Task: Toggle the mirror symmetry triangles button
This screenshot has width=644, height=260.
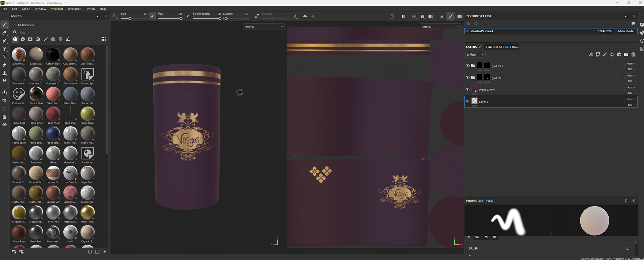Action: click(x=305, y=16)
